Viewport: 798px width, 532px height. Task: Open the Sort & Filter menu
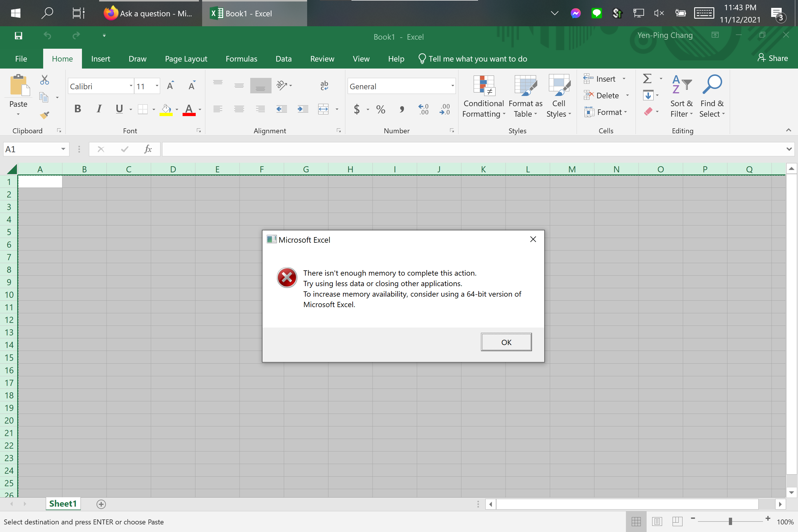682,96
